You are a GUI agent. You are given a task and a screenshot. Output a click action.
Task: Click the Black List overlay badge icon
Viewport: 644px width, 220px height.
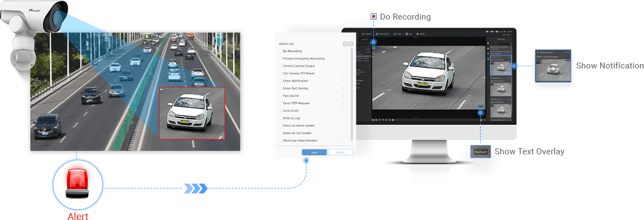(480, 152)
